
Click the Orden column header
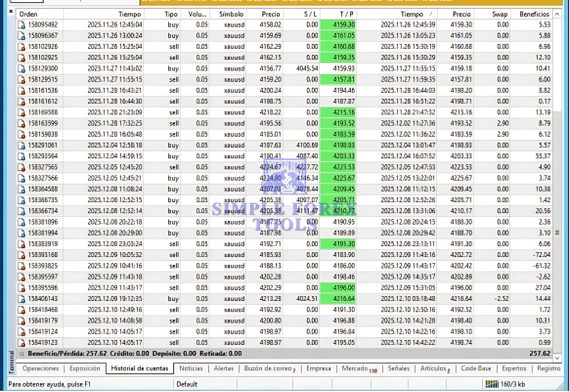point(28,14)
